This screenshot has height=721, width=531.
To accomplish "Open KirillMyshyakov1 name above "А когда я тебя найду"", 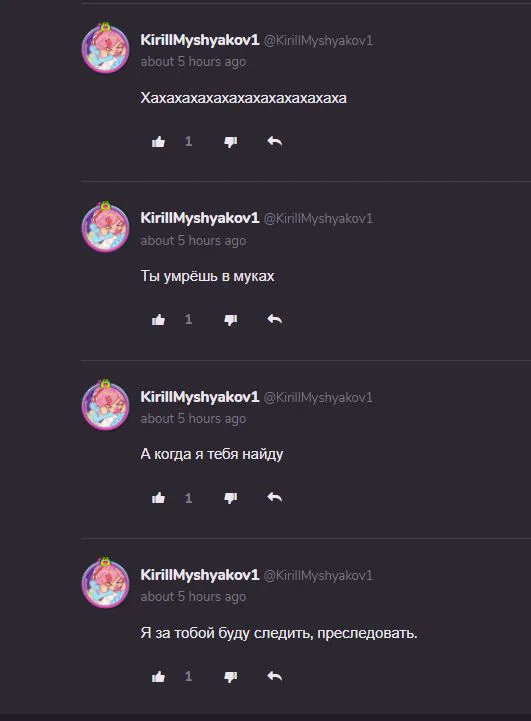I will point(200,397).
